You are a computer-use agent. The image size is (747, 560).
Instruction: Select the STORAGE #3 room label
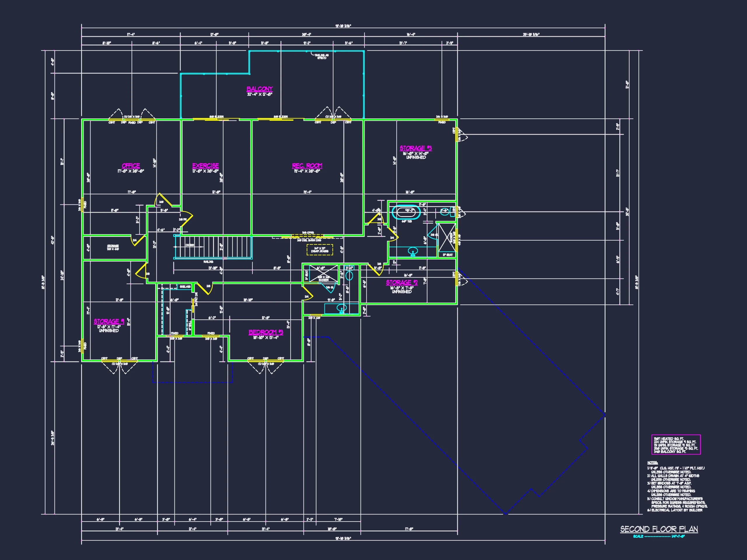pyautogui.click(x=416, y=148)
